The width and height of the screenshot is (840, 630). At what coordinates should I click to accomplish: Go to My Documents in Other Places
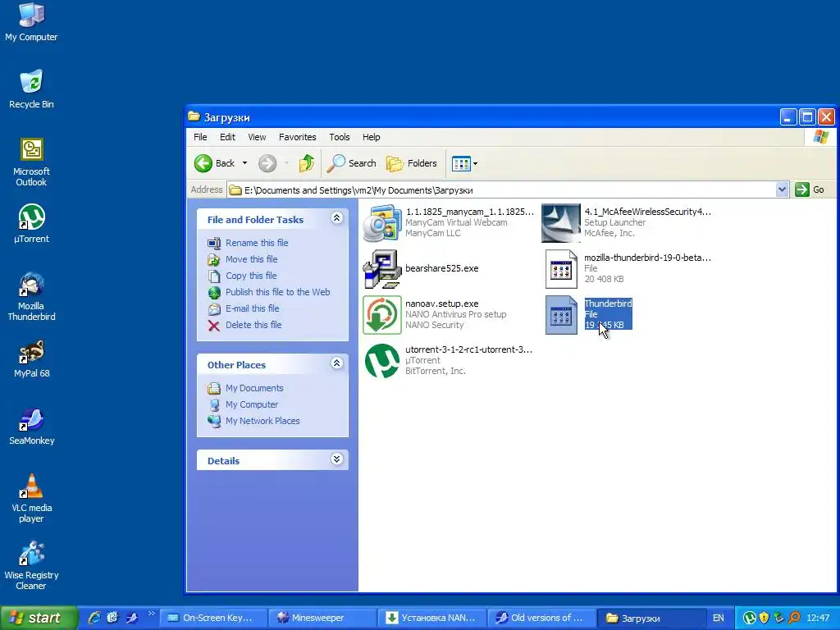pyautogui.click(x=254, y=388)
